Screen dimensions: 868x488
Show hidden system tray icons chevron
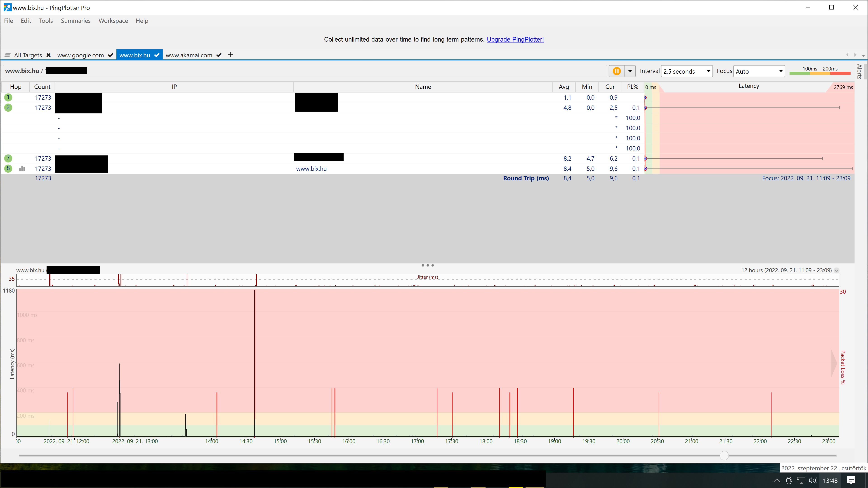[776, 481]
